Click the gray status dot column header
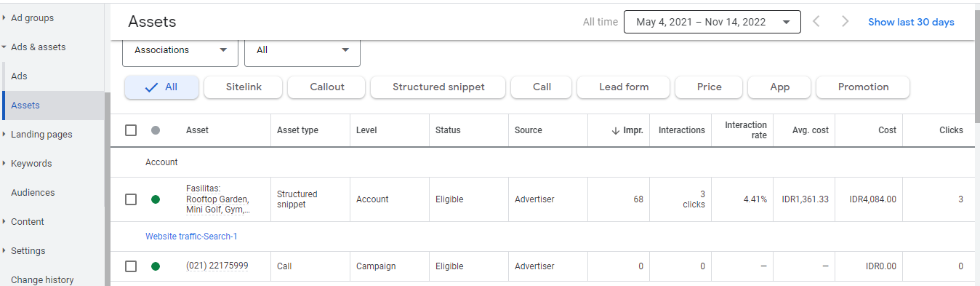This screenshot has height=286, width=980. [155, 130]
